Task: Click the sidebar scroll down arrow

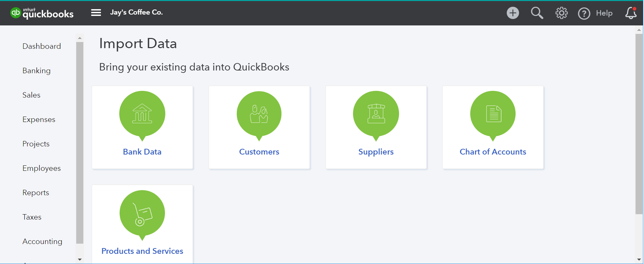Action: point(80,260)
